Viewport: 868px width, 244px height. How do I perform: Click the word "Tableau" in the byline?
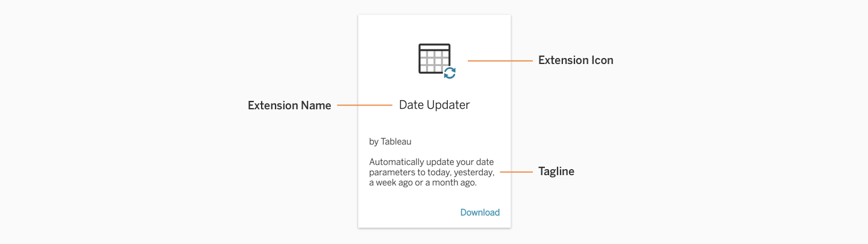[x=396, y=142]
